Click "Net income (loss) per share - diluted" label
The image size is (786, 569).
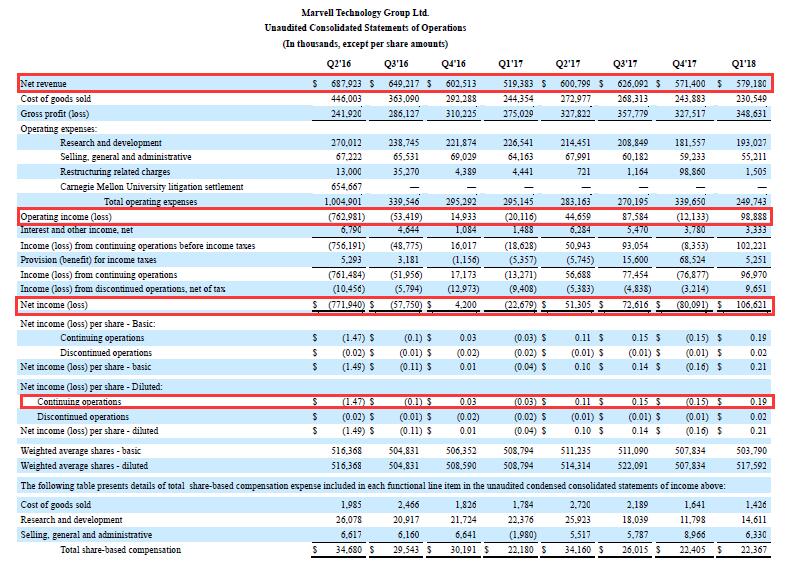click(89, 431)
